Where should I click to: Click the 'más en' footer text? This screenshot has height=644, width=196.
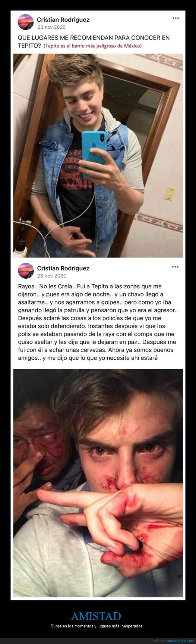(x=160, y=640)
